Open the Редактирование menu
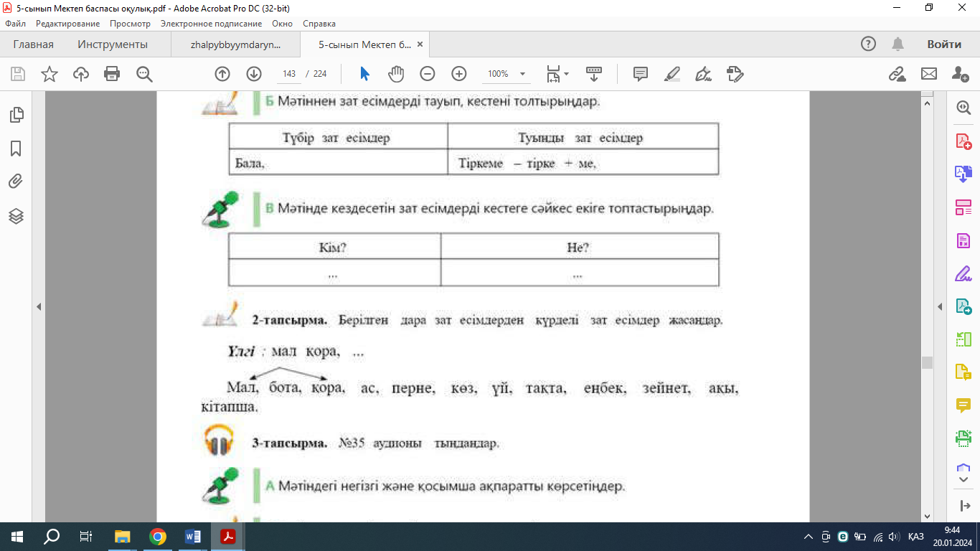Viewport: 980px width, 551px height. (68, 24)
